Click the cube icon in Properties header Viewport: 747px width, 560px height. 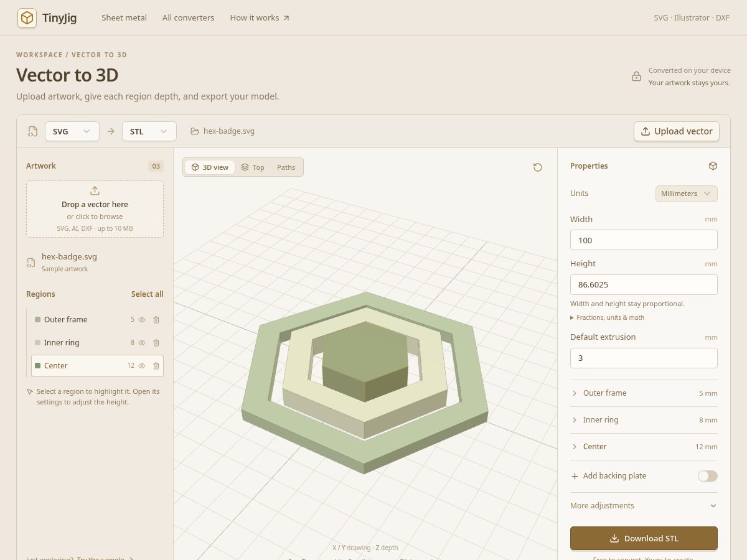pos(713,166)
